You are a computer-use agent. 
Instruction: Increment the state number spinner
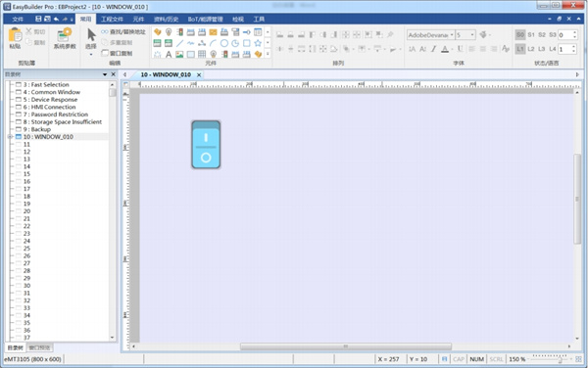coord(574,33)
